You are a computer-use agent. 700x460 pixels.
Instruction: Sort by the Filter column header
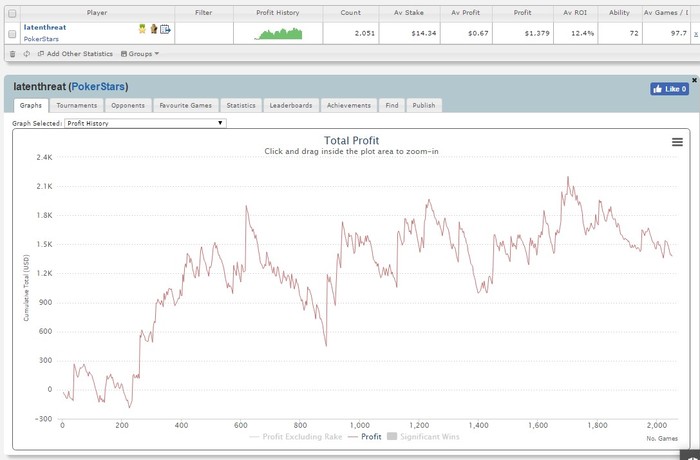click(x=204, y=13)
